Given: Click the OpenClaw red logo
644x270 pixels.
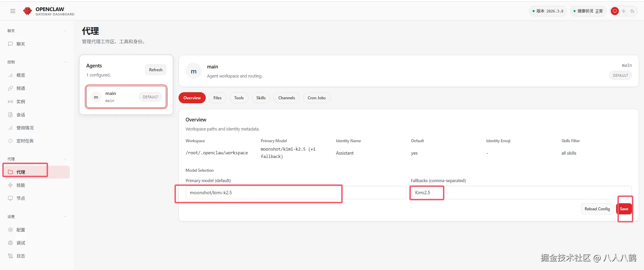Looking at the screenshot, I should coord(28,11).
